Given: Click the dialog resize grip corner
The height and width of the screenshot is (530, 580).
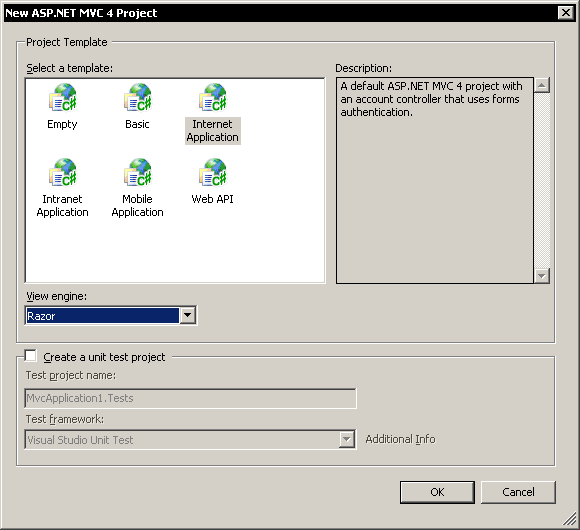Looking at the screenshot, I should pos(570,519).
